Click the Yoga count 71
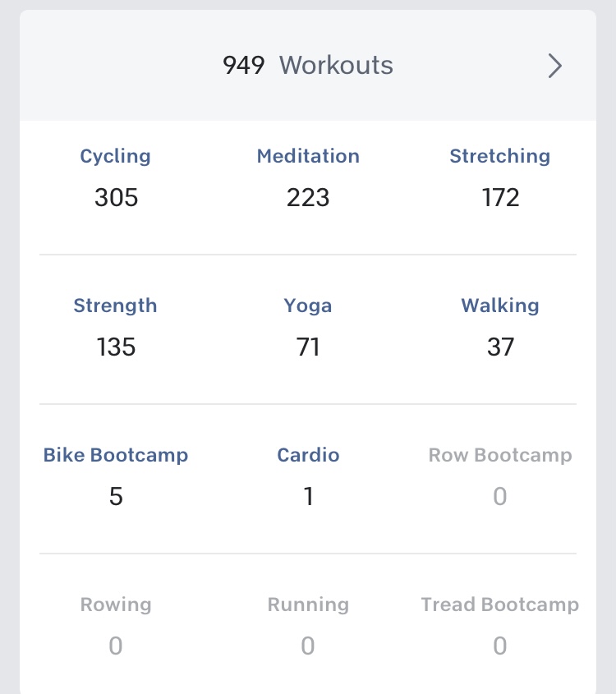Image resolution: width=616 pixels, height=694 pixels. 308,347
